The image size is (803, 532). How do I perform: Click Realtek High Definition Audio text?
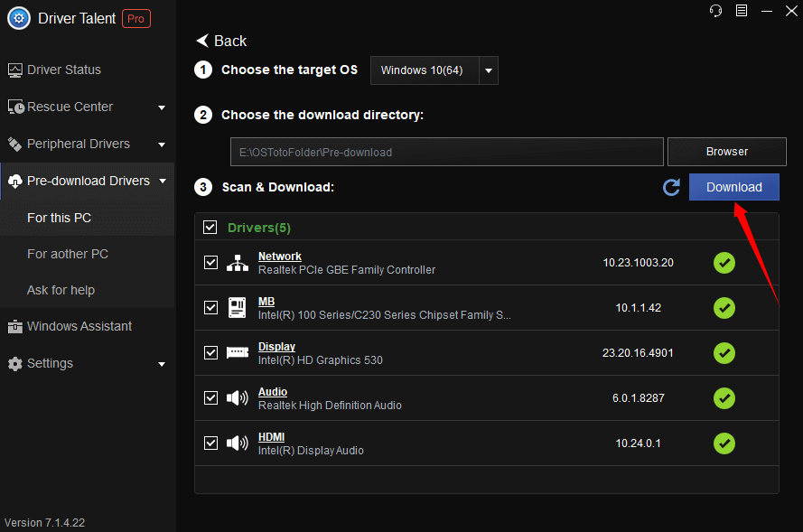click(x=330, y=406)
